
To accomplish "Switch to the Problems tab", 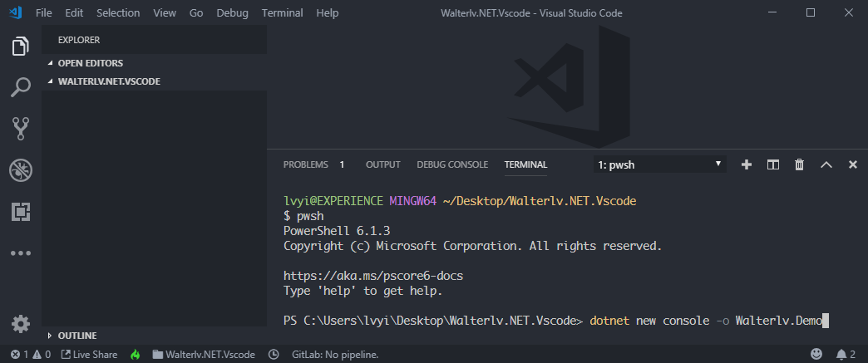I will pos(305,164).
